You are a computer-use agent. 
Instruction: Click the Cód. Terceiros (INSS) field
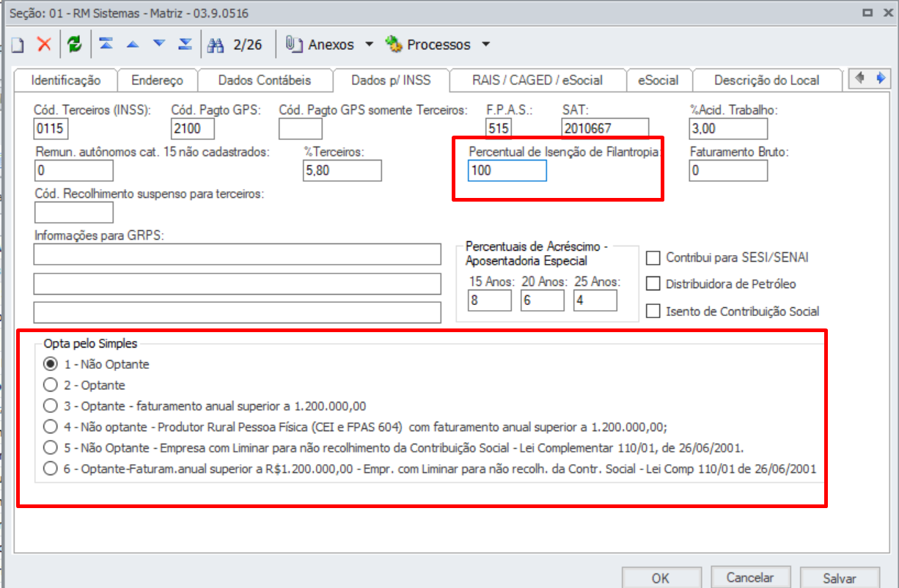click(51, 129)
